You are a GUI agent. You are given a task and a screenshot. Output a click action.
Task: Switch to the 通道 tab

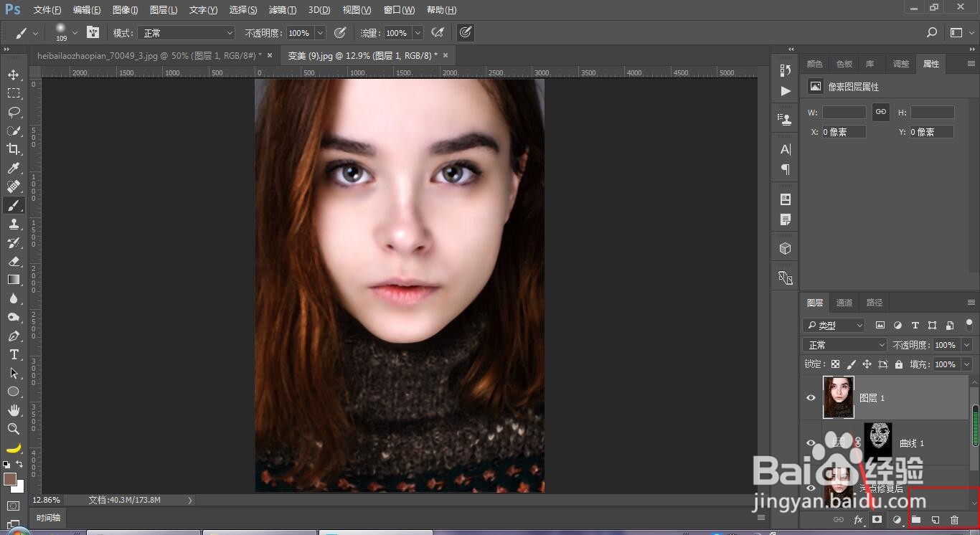click(844, 303)
